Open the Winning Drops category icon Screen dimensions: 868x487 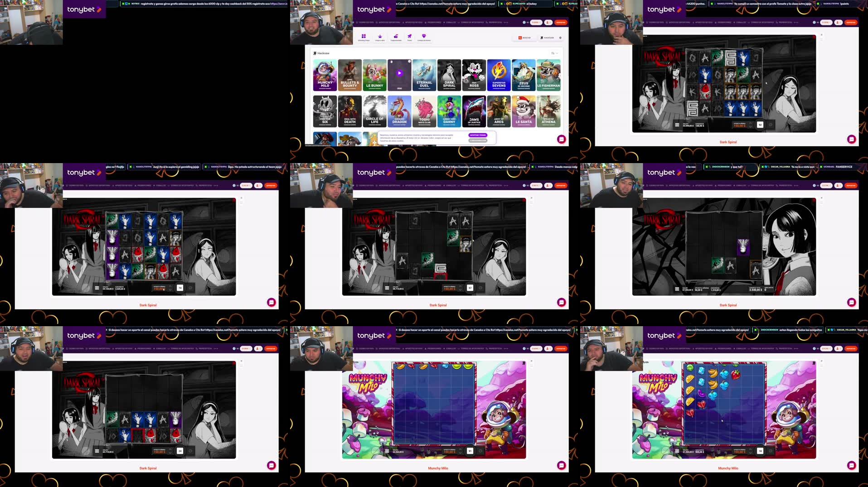pos(363,36)
